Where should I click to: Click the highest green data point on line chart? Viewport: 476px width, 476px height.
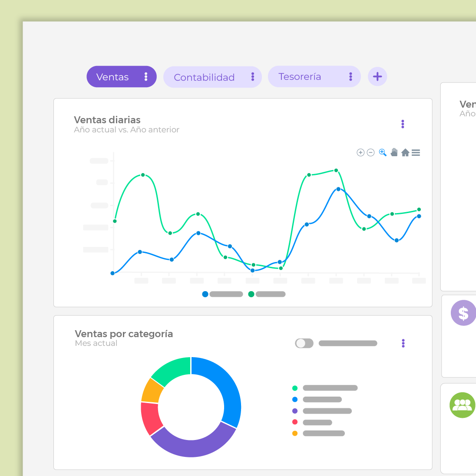click(336, 170)
